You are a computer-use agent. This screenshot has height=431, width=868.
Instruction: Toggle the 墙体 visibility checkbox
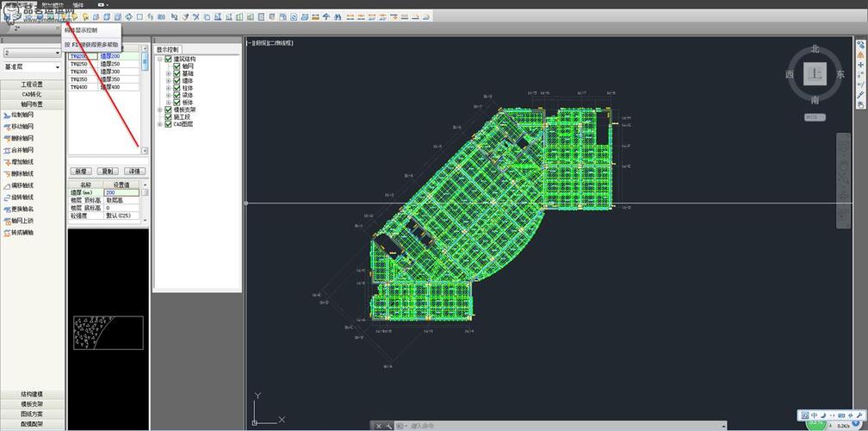point(177,81)
